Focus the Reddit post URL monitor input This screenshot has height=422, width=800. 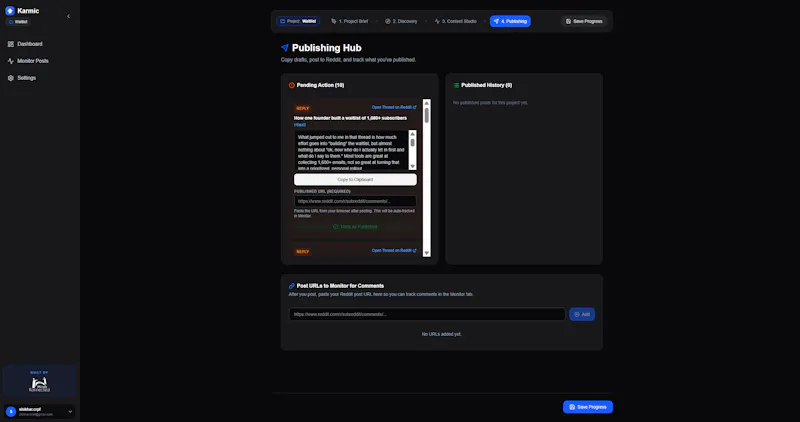(427, 314)
